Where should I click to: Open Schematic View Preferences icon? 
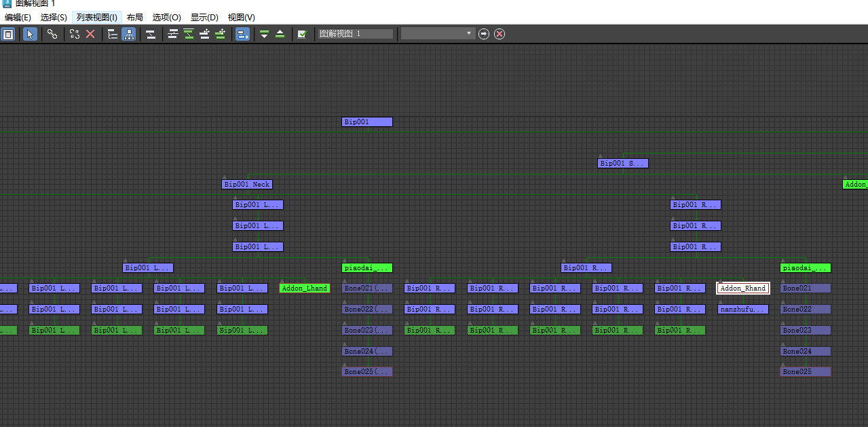(302, 34)
